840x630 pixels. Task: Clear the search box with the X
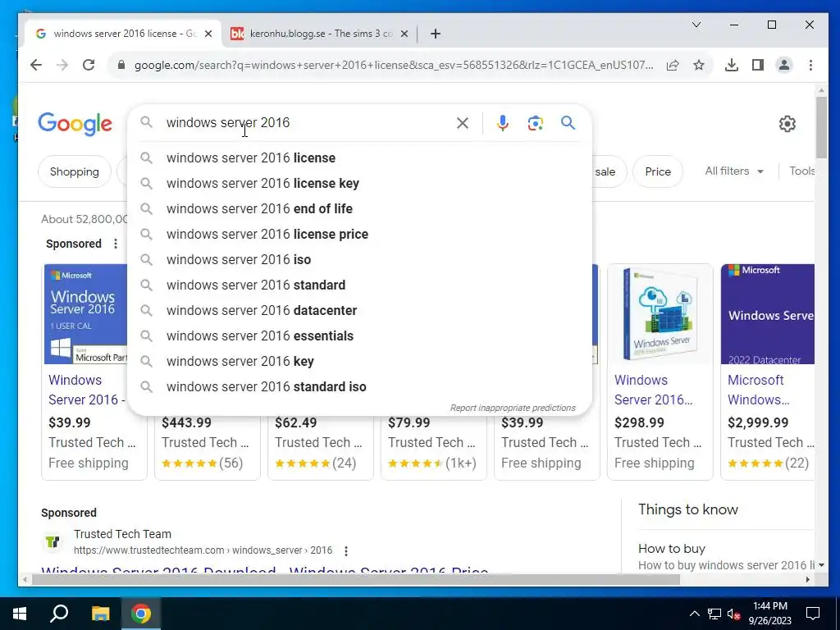[463, 123]
